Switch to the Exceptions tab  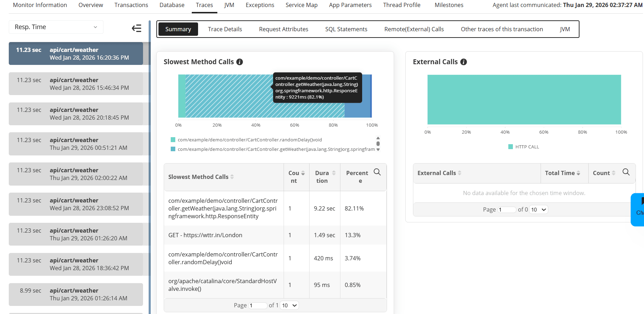coord(260,5)
